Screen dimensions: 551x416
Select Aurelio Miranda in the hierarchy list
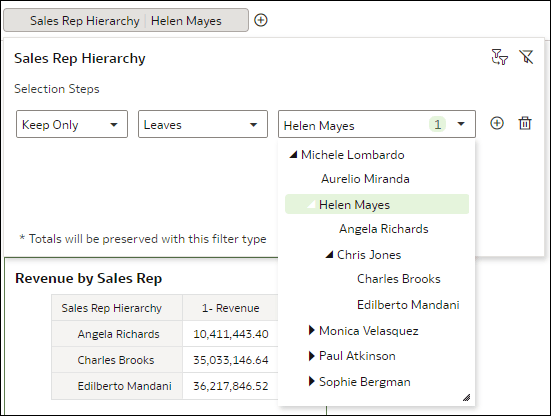pyautogui.click(x=365, y=179)
